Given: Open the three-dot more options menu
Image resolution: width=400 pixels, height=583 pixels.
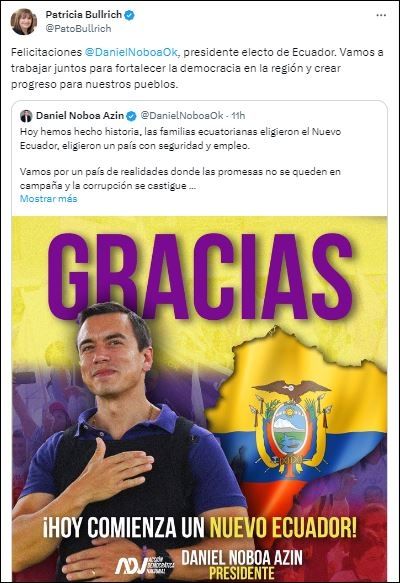Looking at the screenshot, I should [381, 15].
